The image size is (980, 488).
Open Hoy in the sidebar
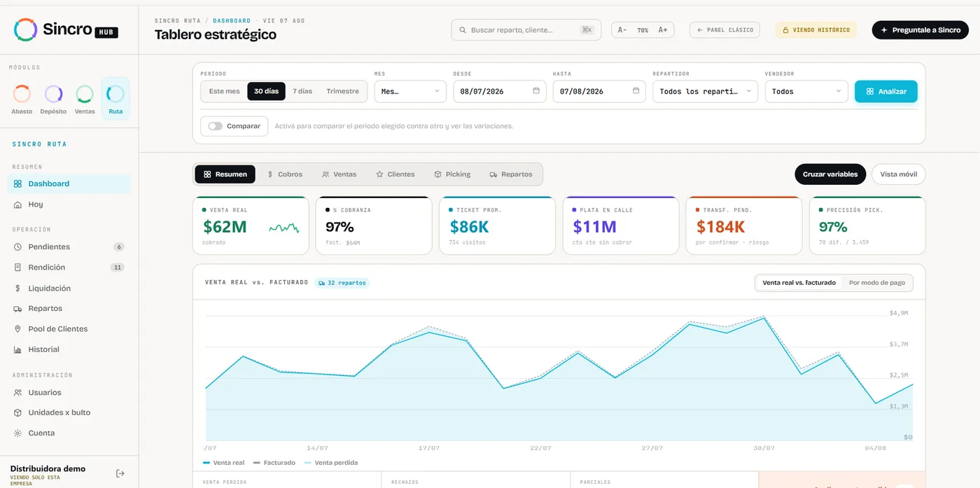tap(69, 204)
